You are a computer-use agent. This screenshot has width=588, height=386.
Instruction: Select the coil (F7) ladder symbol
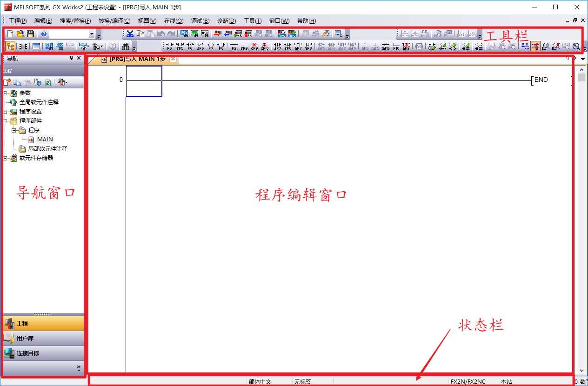pos(210,45)
